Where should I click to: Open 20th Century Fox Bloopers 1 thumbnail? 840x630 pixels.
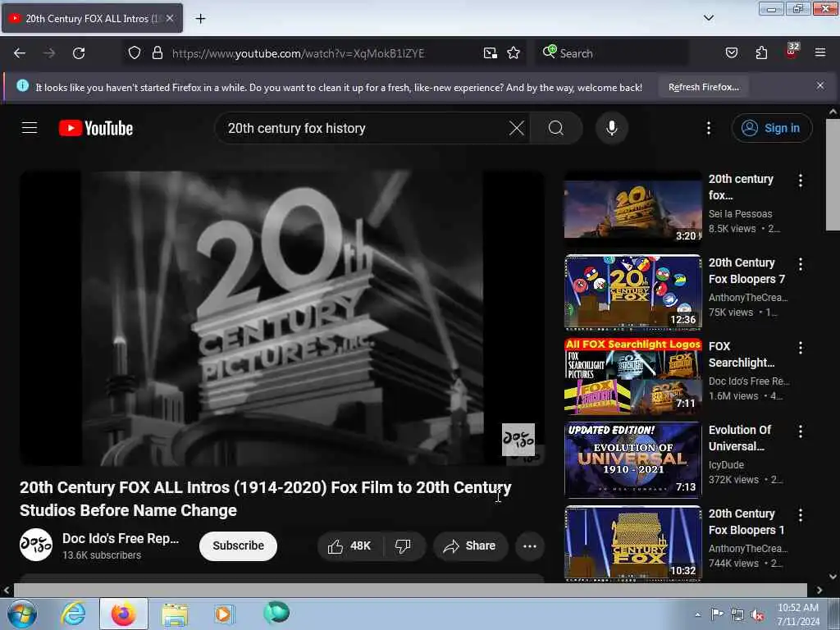click(x=632, y=543)
